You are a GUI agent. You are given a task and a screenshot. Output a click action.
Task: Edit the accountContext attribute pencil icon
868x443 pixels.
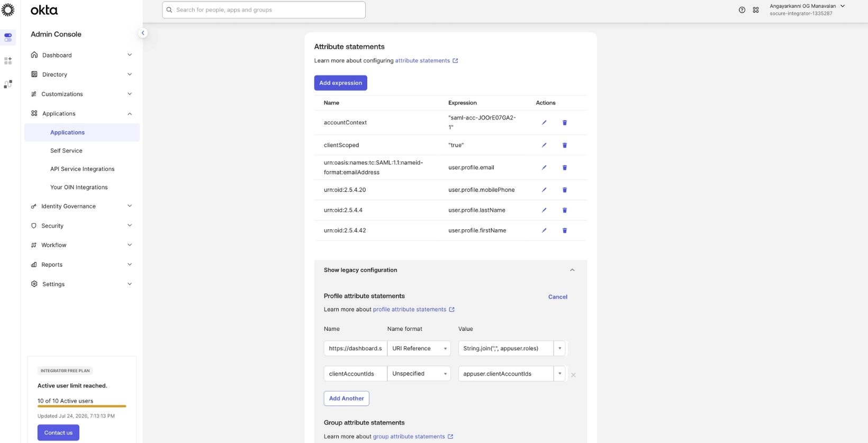pos(544,123)
